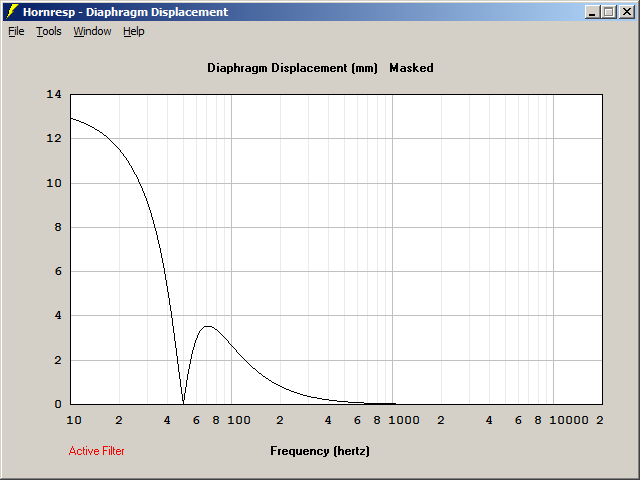Viewport: 640px width, 480px height.
Task: Click the Masked label in chart title
Action: [411, 68]
